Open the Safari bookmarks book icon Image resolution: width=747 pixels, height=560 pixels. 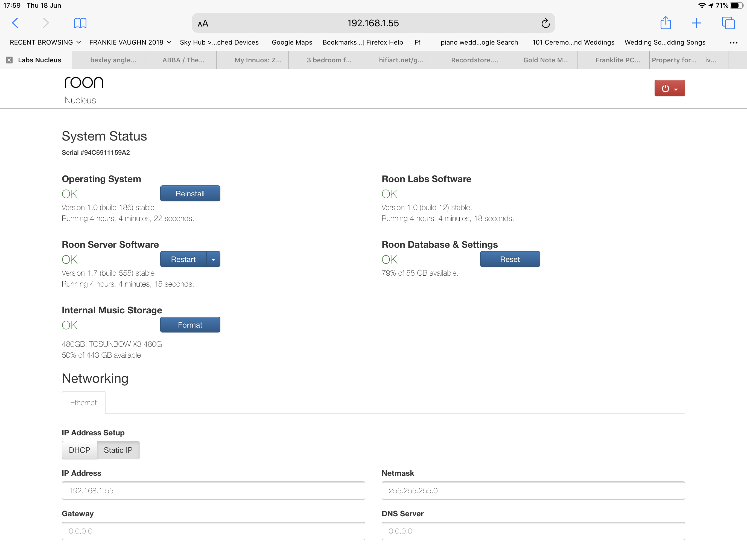[x=80, y=23]
